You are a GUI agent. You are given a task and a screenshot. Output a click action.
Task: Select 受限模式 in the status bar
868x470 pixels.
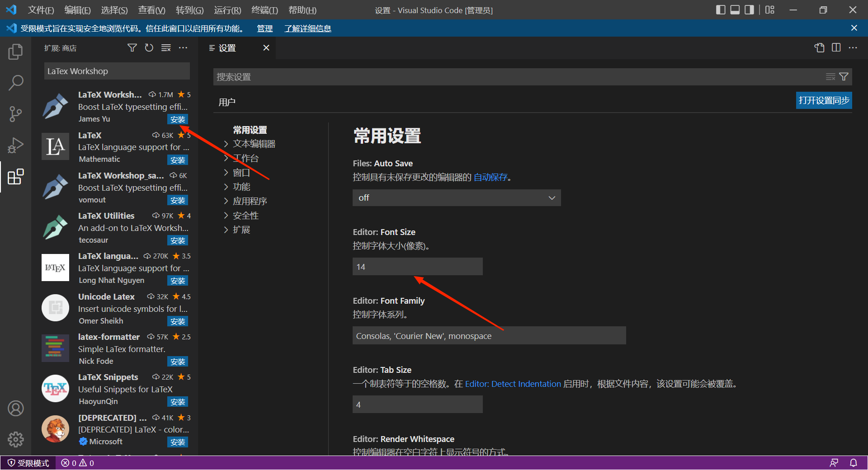28,462
